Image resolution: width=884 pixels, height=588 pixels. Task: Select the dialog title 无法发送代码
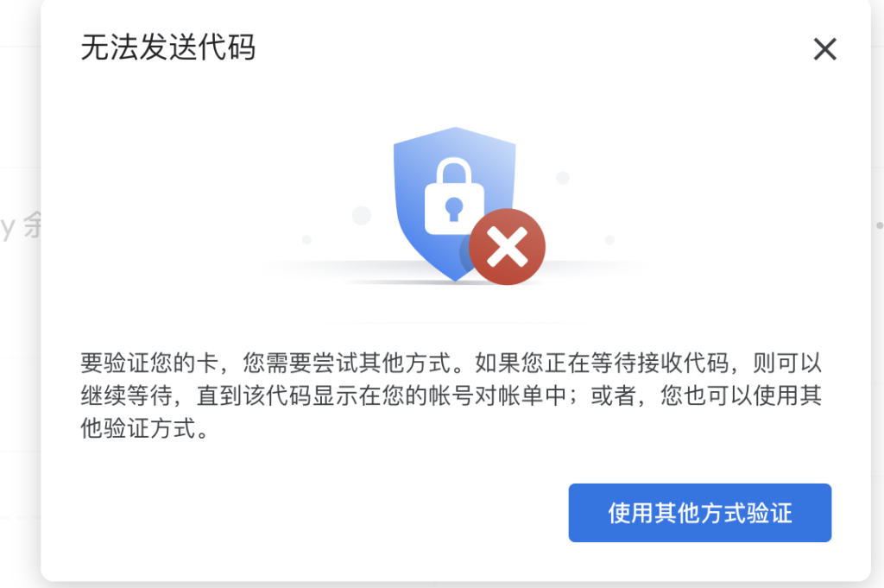(x=168, y=47)
